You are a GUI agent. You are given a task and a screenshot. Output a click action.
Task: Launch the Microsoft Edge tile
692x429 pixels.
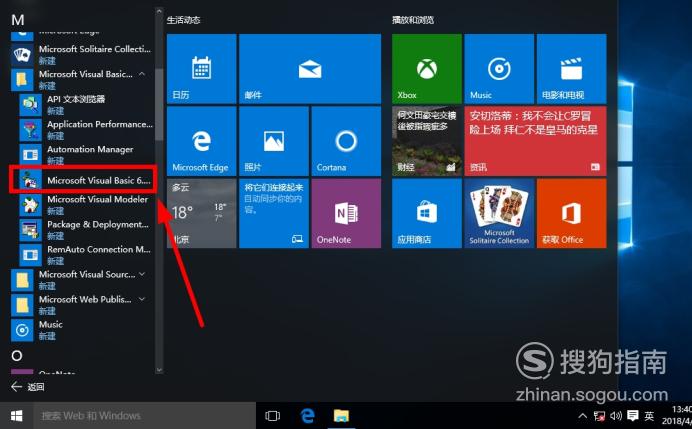tap(202, 141)
